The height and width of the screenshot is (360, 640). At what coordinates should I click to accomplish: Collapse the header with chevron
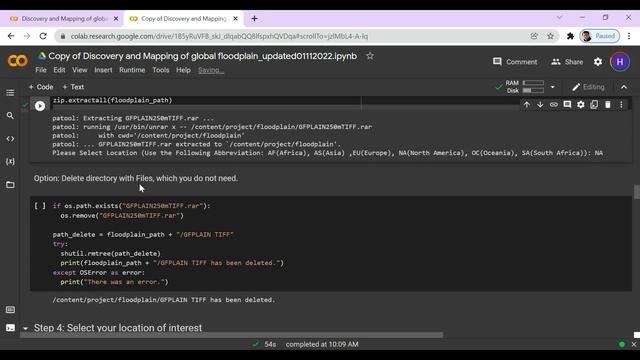pos(624,87)
